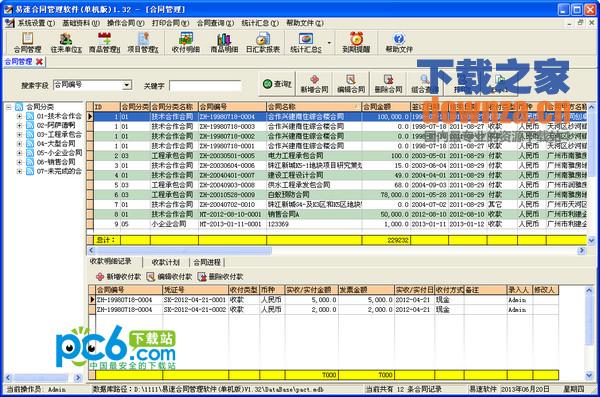Switch to the 收款明细记录 tab
This screenshot has height=397, width=600.
[x=110, y=261]
